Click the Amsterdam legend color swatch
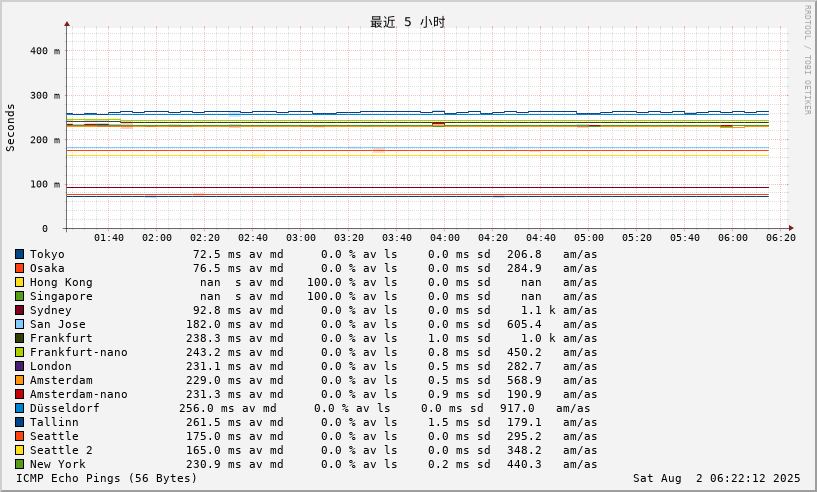The width and height of the screenshot is (817, 492). (x=19, y=380)
